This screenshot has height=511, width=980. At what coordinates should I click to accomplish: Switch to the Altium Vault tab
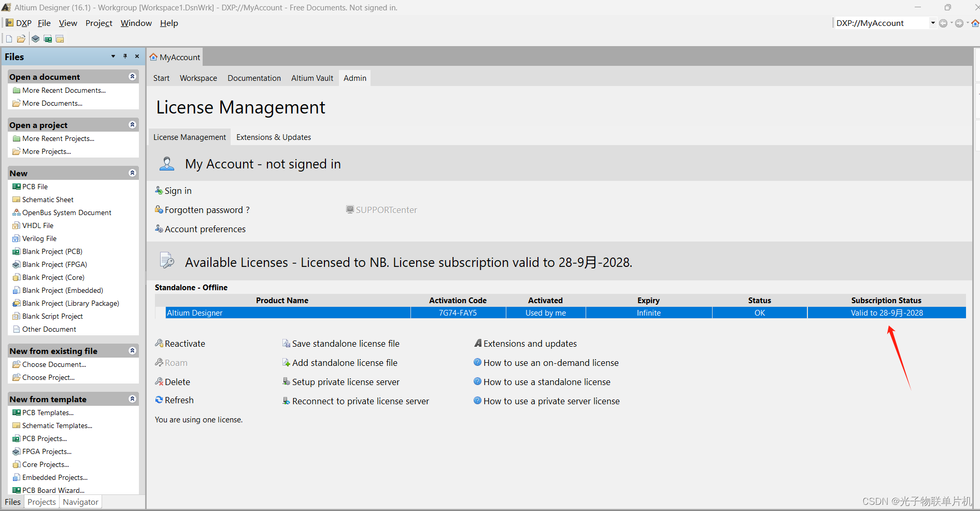(312, 78)
